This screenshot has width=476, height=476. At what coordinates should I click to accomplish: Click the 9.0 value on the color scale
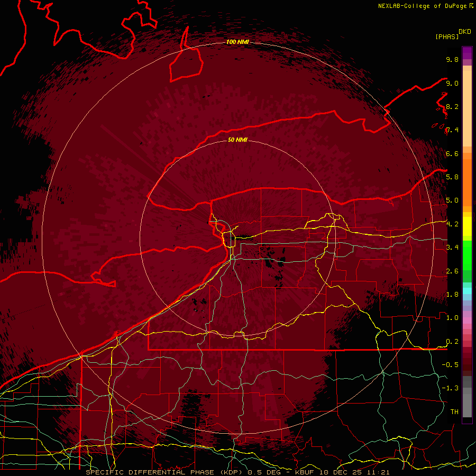(x=452, y=83)
